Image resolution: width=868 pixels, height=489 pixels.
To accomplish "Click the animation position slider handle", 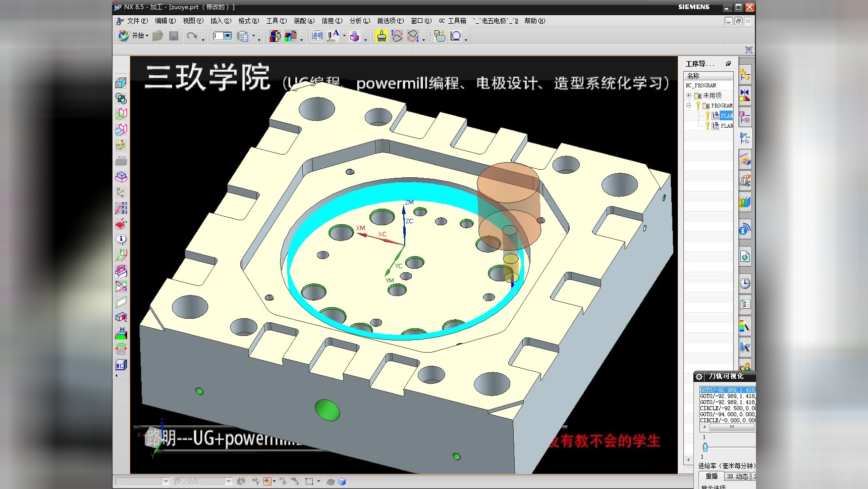I will point(705,447).
